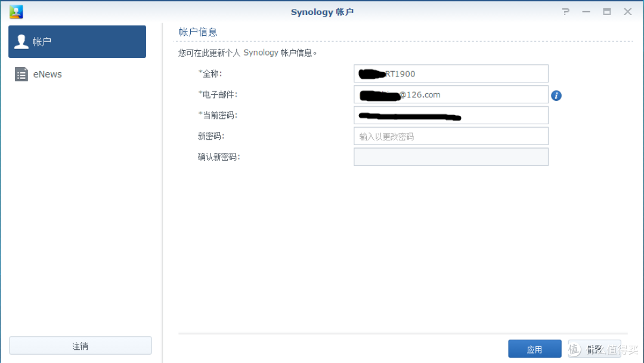Click the 新密码 new password field
The height and width of the screenshot is (363, 644).
451,136
